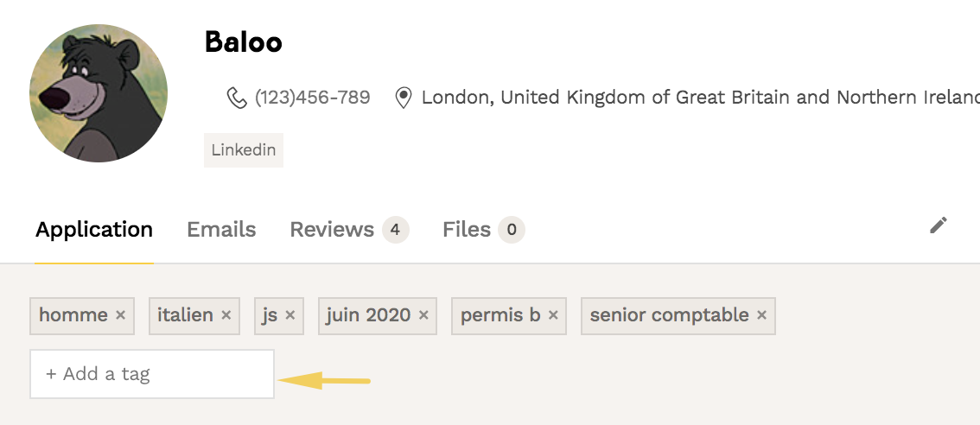This screenshot has height=425, width=980.
Task: Click the Reviews count badge 4
Action: pos(396,230)
